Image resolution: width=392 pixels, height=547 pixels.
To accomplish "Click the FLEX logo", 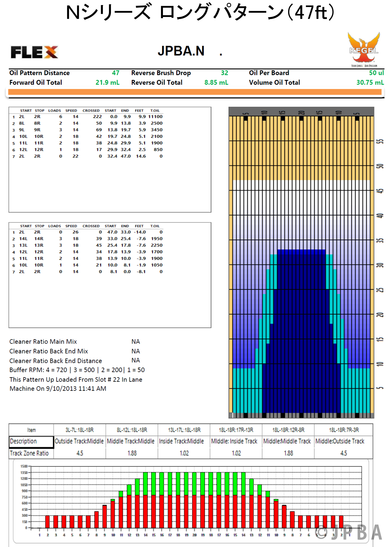I will 34,52.
